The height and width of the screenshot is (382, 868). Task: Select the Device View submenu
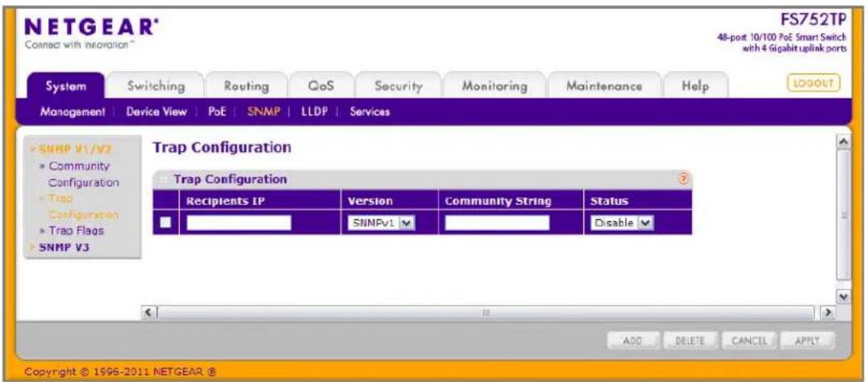point(156,112)
